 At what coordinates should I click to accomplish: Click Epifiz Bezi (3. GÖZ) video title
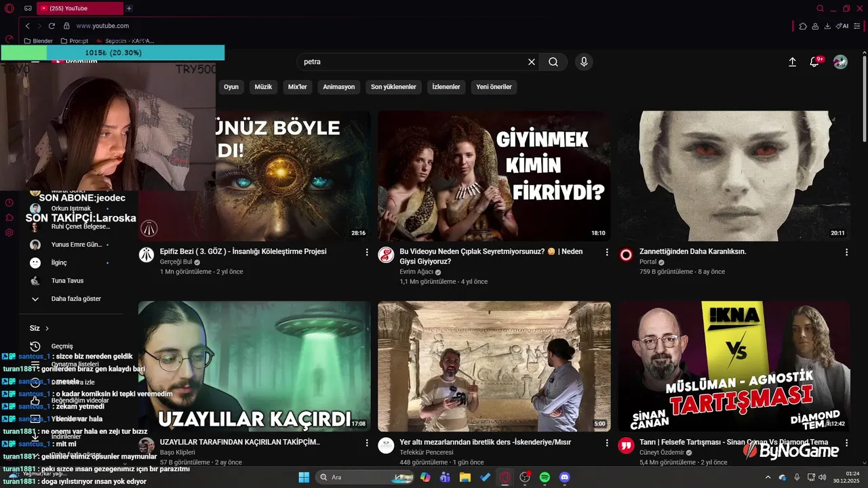point(243,251)
